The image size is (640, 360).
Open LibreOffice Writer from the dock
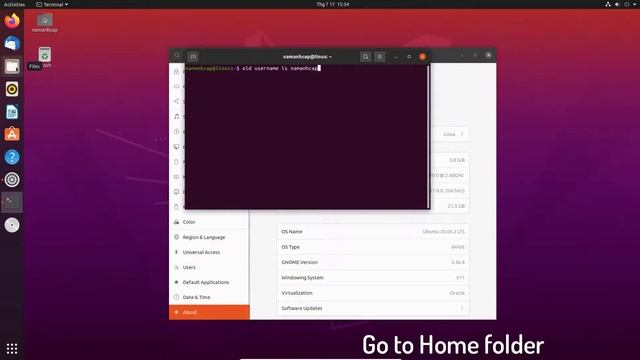12,112
